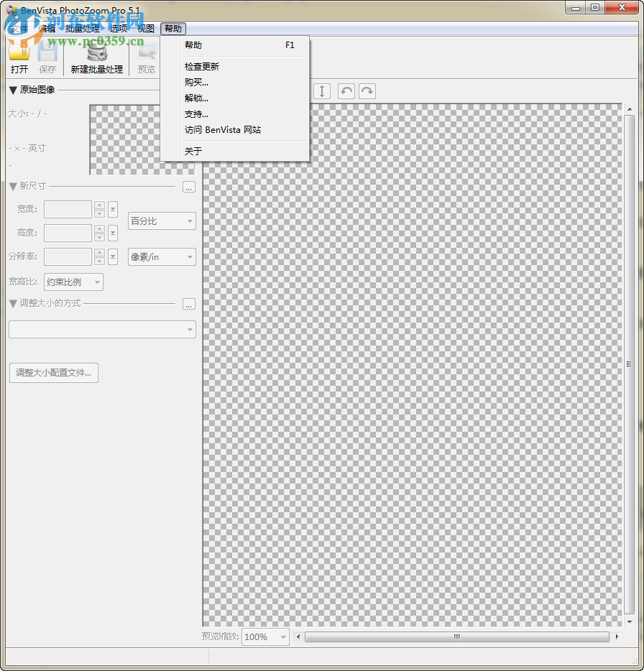Open the 文件 menu
Viewport: 644px width, 671px height.
tap(20, 29)
